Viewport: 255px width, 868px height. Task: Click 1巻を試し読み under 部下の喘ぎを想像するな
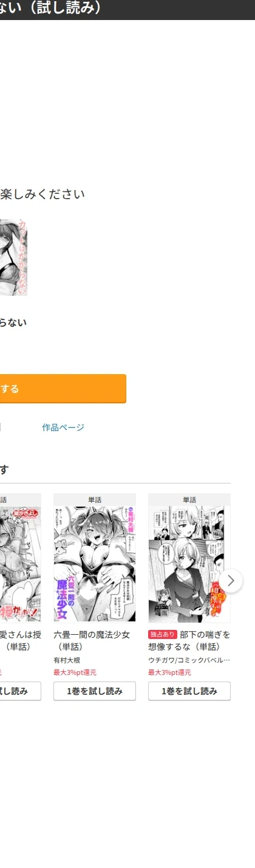[x=189, y=691]
